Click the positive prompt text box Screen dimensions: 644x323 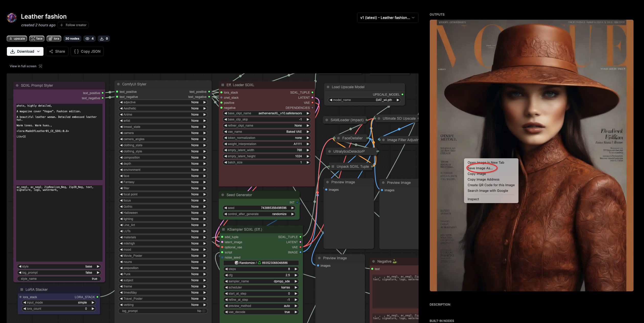point(59,142)
